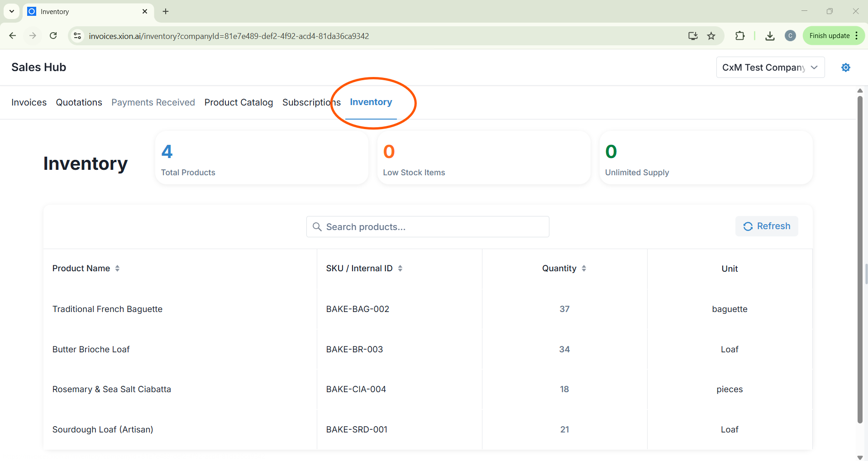868x461 pixels.
Task: Click the page vertical scrollbar
Action: [860, 258]
